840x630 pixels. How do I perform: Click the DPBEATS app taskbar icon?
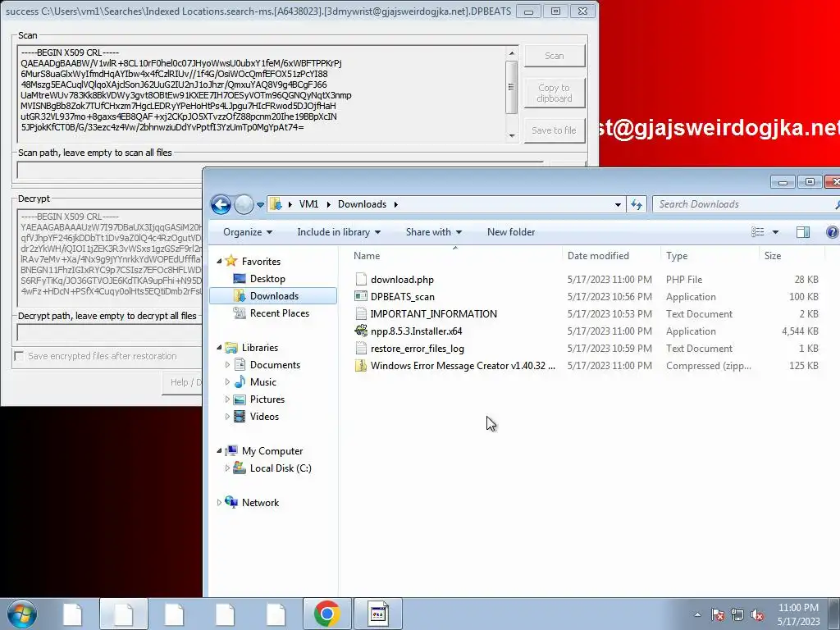tap(378, 614)
